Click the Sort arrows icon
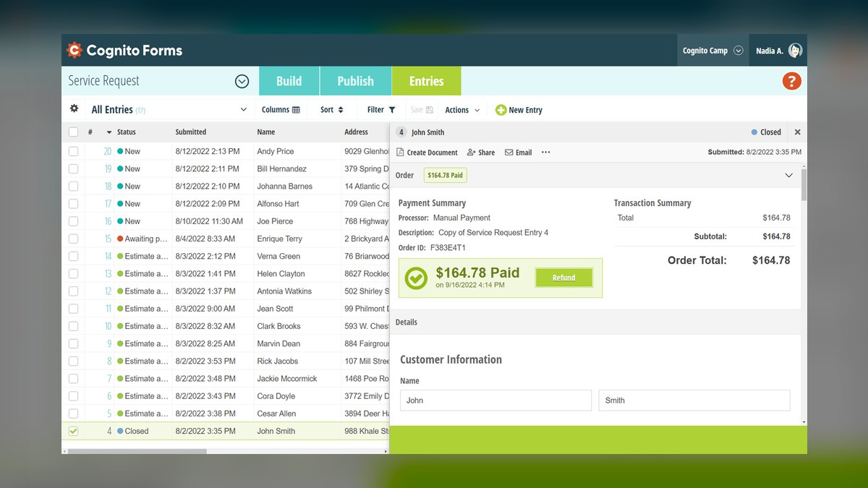The height and width of the screenshot is (488, 868). coord(341,110)
